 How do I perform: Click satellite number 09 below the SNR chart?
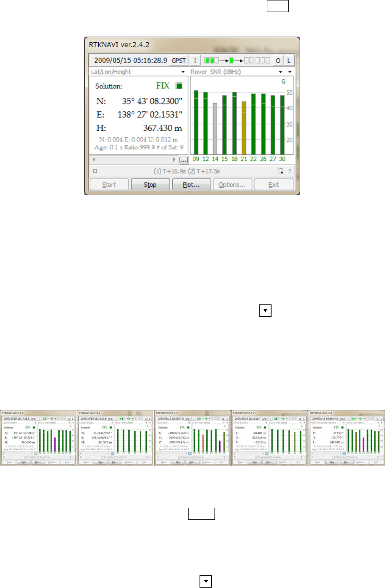[196, 159]
